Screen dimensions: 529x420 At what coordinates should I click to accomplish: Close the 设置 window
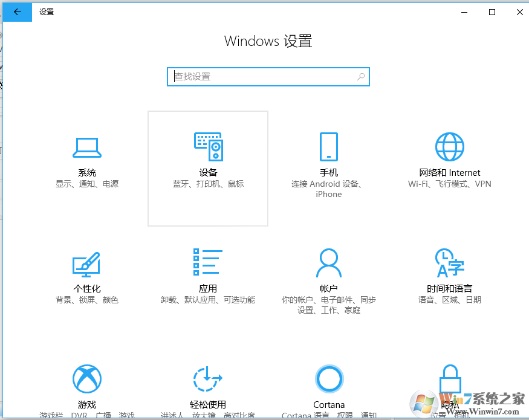pos(519,12)
